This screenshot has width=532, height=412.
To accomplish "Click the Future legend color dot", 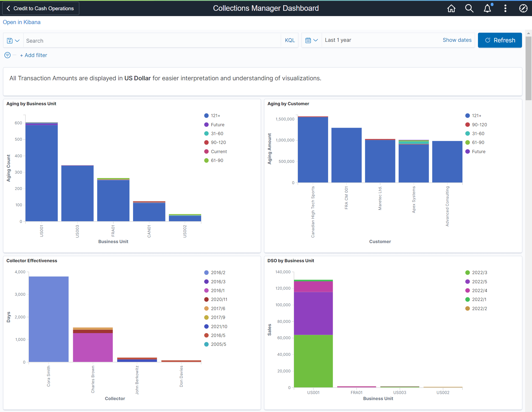I will pos(206,125).
